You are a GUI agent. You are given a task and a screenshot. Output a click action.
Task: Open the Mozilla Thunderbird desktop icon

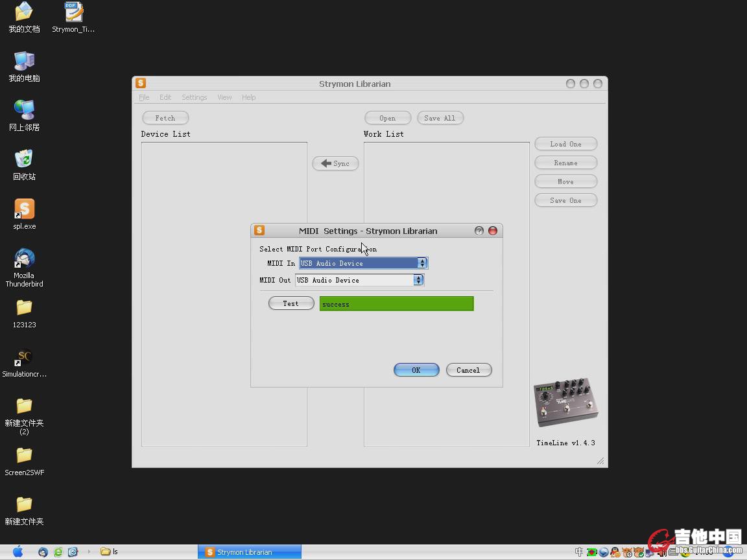(25, 259)
